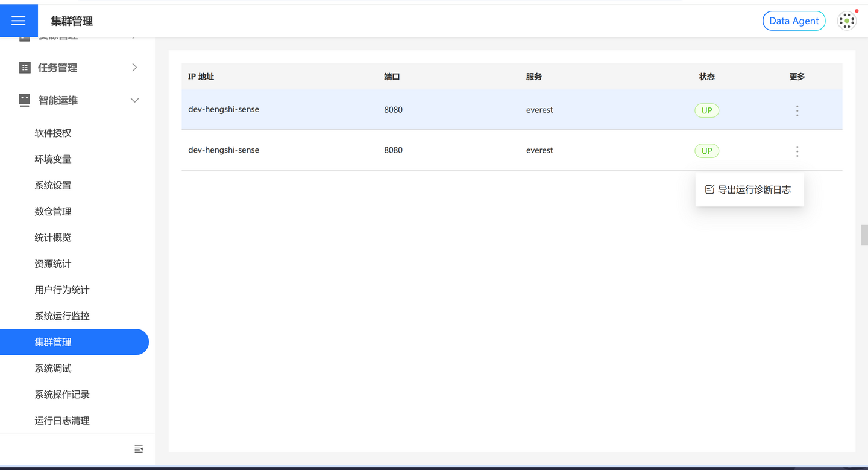Open more options for second everest row
The width and height of the screenshot is (868, 470).
tap(797, 151)
